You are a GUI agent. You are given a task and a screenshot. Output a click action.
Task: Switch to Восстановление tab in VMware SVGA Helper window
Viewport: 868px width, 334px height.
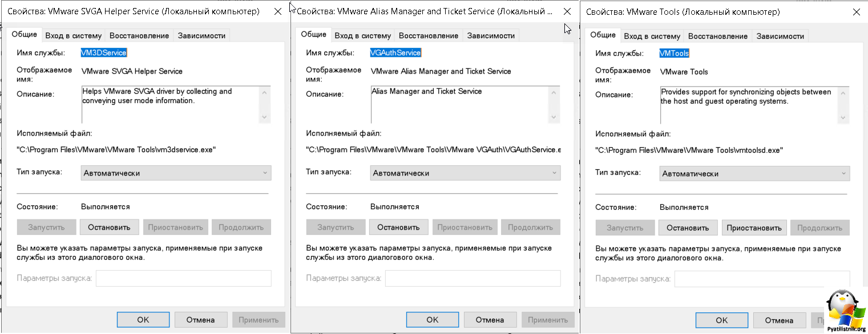point(139,35)
